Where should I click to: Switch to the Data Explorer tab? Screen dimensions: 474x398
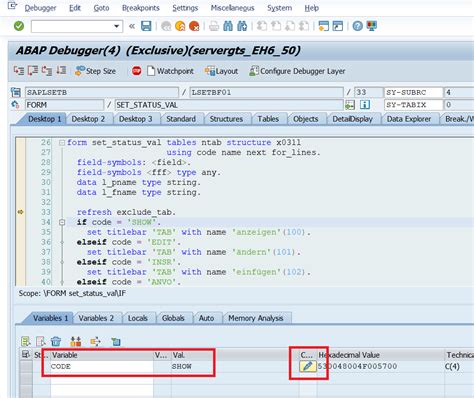pos(409,119)
